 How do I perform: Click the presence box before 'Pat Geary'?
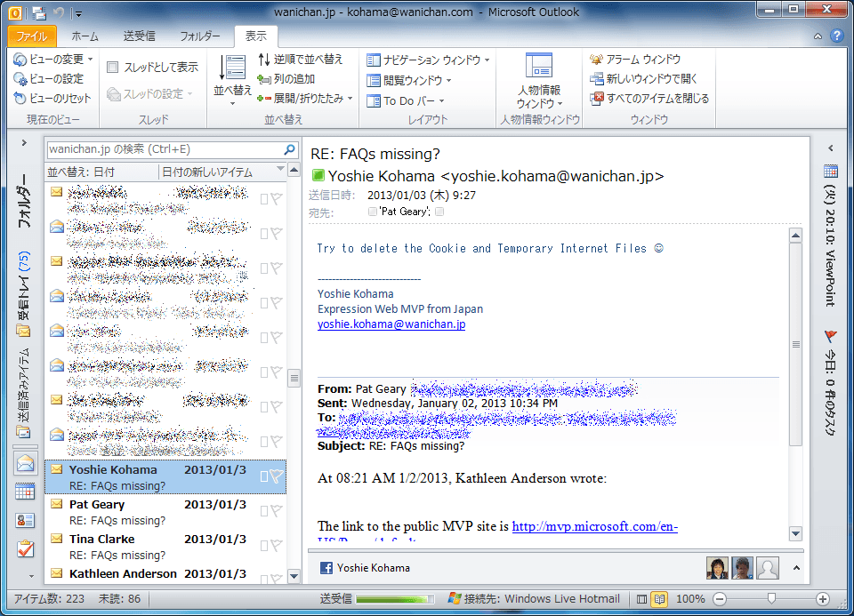pyautogui.click(x=373, y=212)
